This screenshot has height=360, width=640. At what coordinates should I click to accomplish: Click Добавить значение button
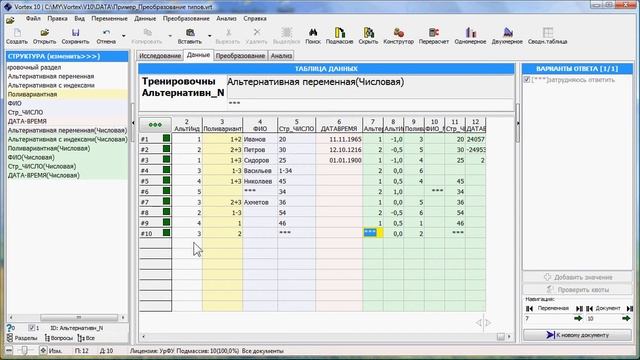(577, 277)
